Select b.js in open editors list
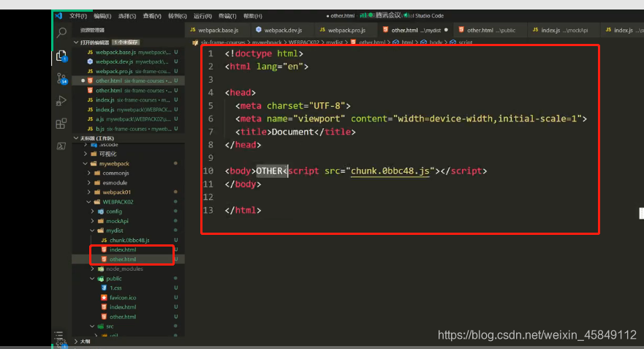The image size is (644, 349). click(128, 129)
